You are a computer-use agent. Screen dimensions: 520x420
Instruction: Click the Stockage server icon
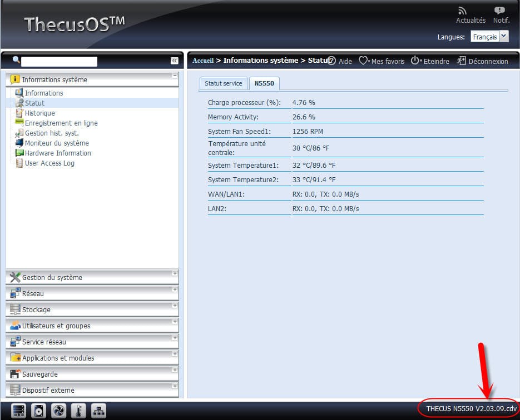pos(15,309)
